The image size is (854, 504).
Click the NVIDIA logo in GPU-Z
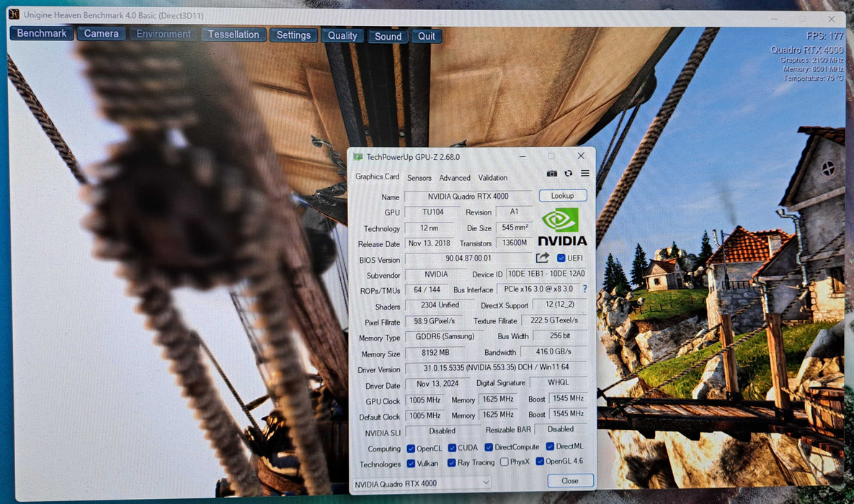[x=562, y=227]
